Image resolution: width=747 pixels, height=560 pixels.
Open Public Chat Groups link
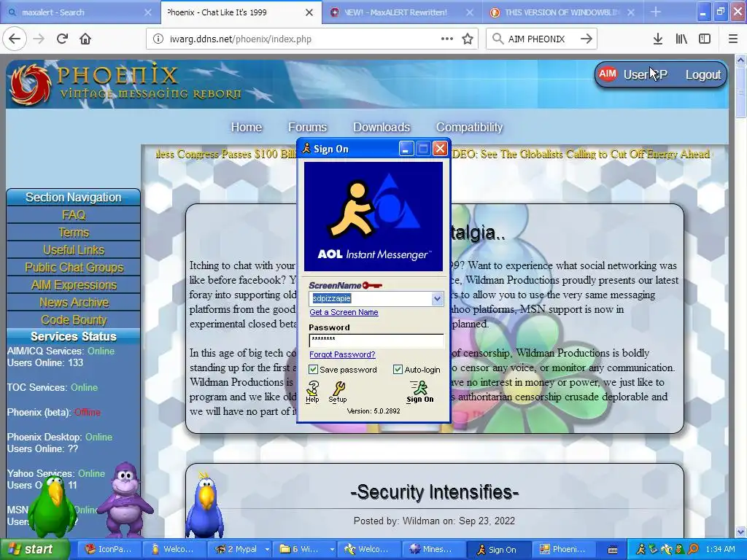point(74,268)
